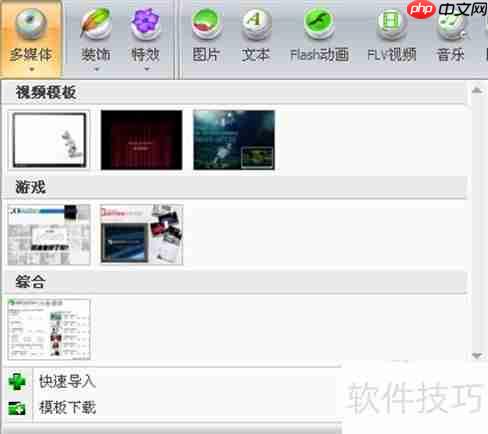The height and width of the screenshot is (434, 488).
Task: Click the 综合 section header
Action: click(x=235, y=282)
